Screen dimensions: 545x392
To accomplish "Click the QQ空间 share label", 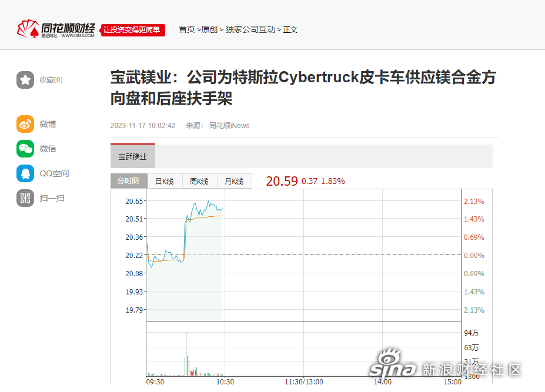I will click(x=54, y=173).
